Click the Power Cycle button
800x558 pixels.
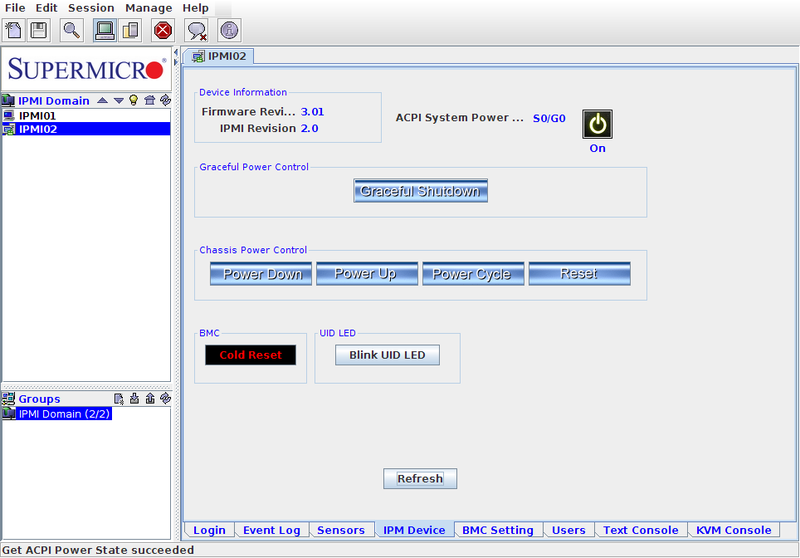click(x=473, y=274)
